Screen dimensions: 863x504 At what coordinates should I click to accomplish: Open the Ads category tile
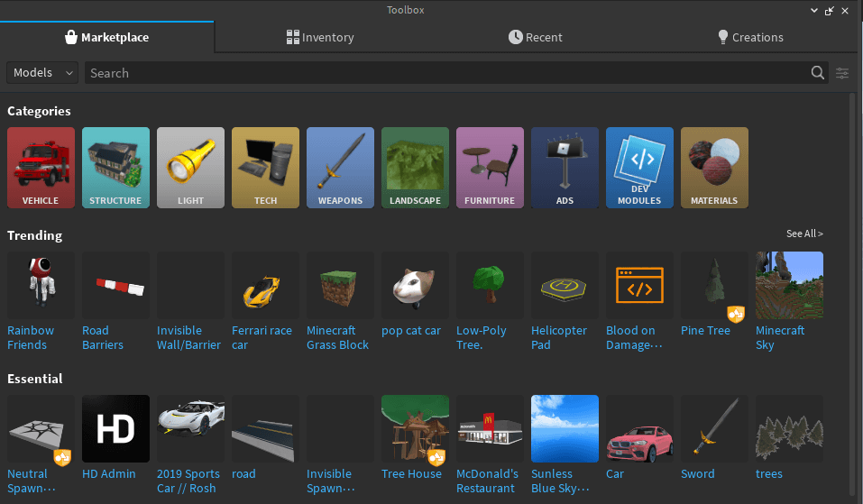(x=565, y=168)
